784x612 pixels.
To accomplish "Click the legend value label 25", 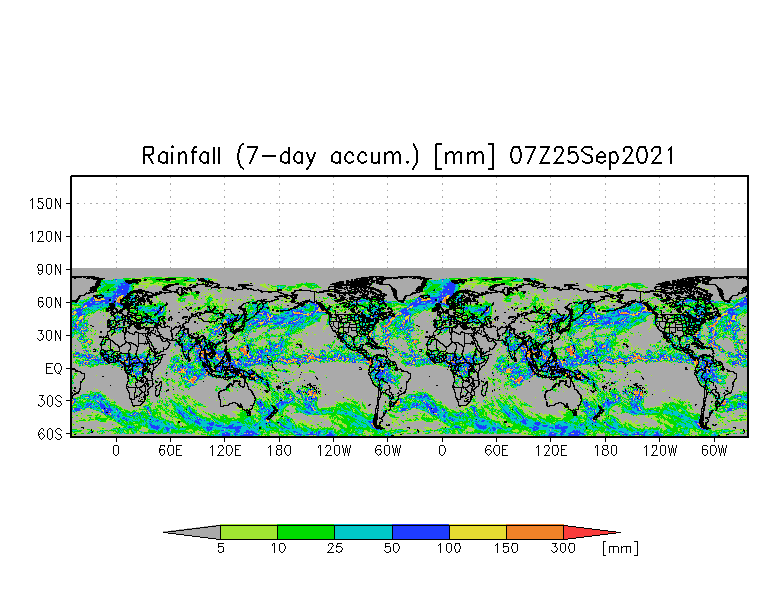I will point(335,548).
